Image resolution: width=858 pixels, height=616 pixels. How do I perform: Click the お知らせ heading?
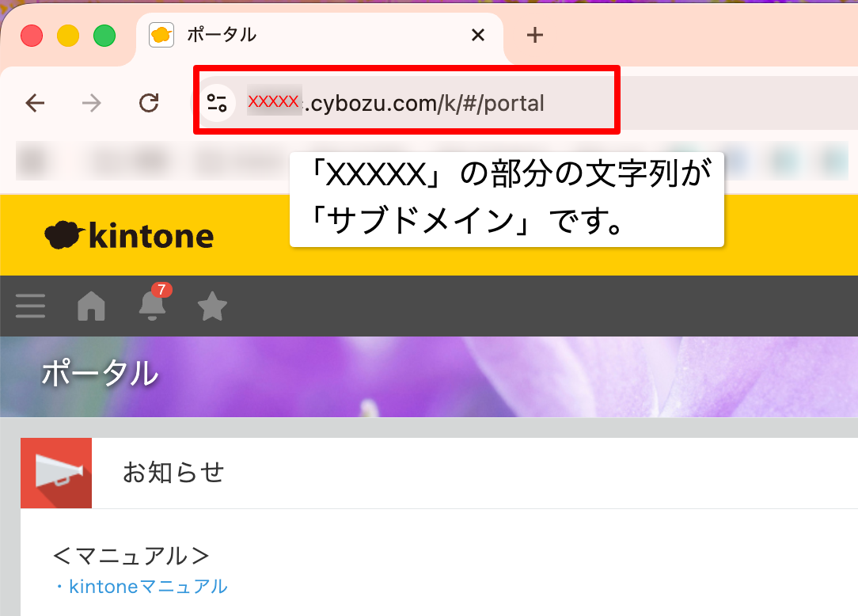(173, 472)
